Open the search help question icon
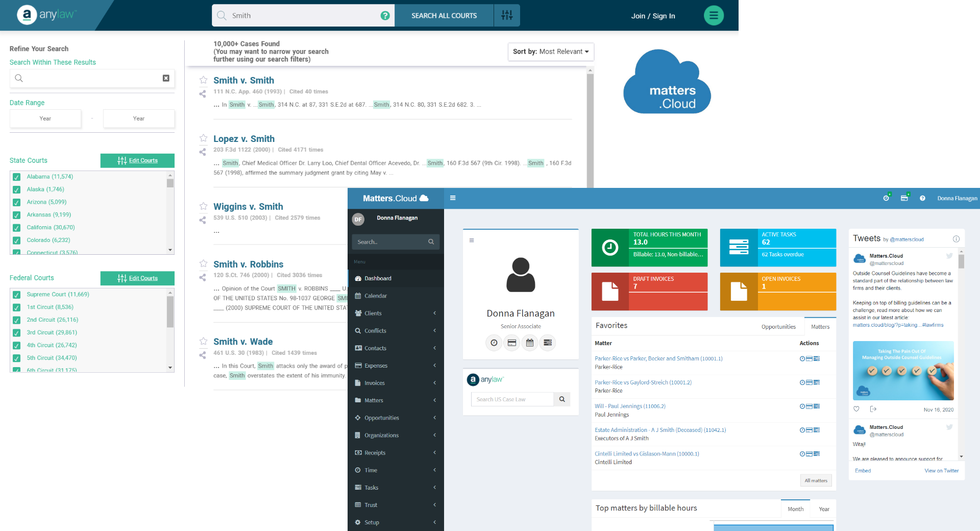The height and width of the screenshot is (531, 980). tap(385, 16)
